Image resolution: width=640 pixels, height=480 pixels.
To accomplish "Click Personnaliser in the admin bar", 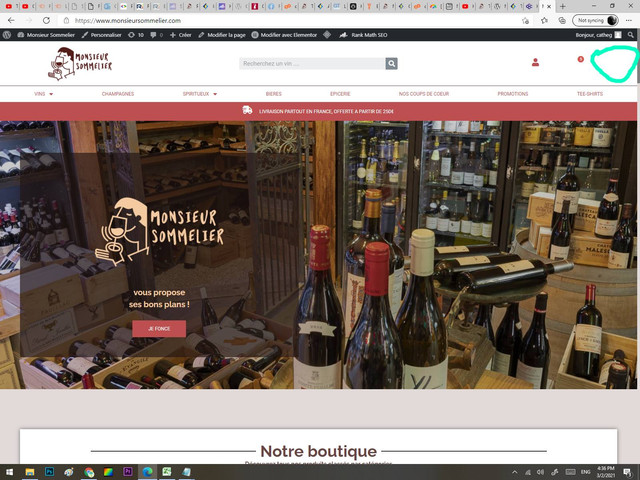I will (x=102, y=35).
